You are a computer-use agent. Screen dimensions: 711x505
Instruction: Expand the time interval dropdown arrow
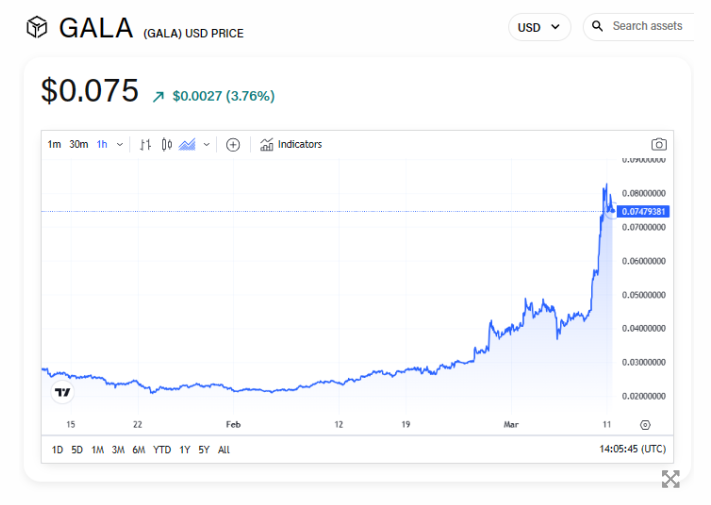[120, 145]
